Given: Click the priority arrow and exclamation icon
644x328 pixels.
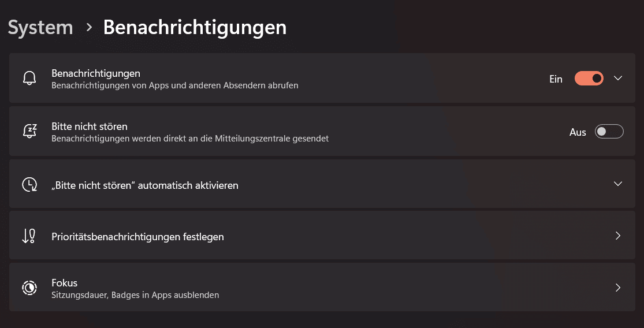Looking at the screenshot, I should (x=29, y=236).
